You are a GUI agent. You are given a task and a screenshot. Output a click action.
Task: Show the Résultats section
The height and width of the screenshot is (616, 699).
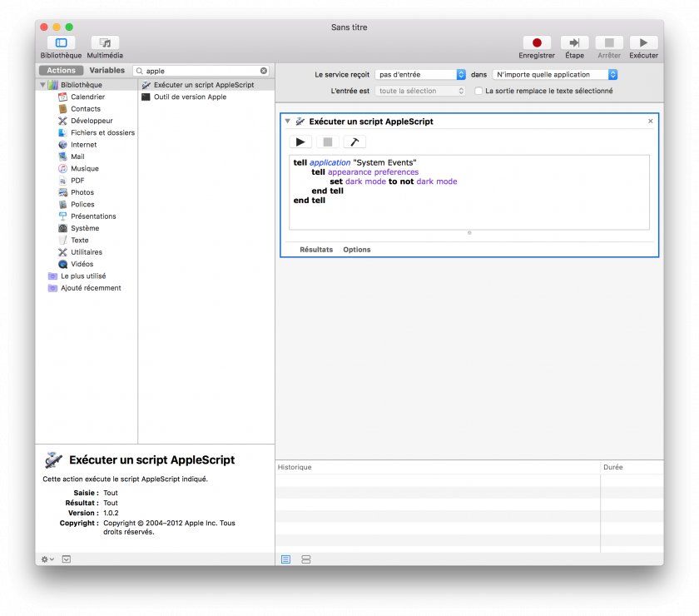(316, 250)
